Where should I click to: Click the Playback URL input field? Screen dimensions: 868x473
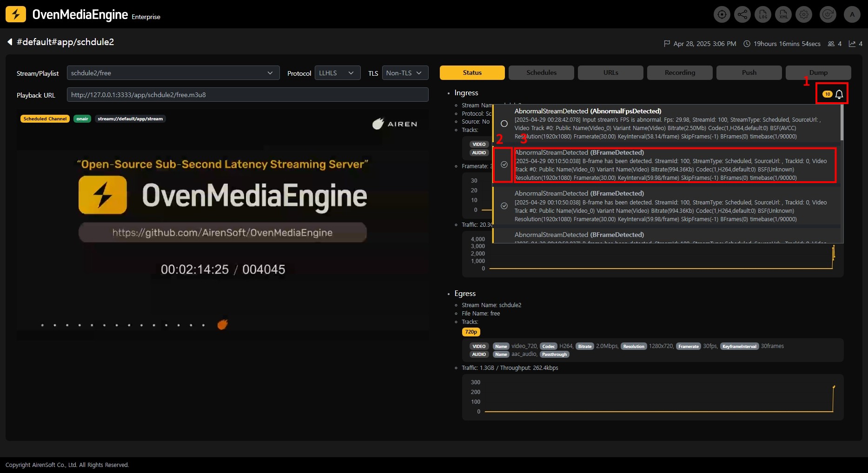tap(247, 94)
